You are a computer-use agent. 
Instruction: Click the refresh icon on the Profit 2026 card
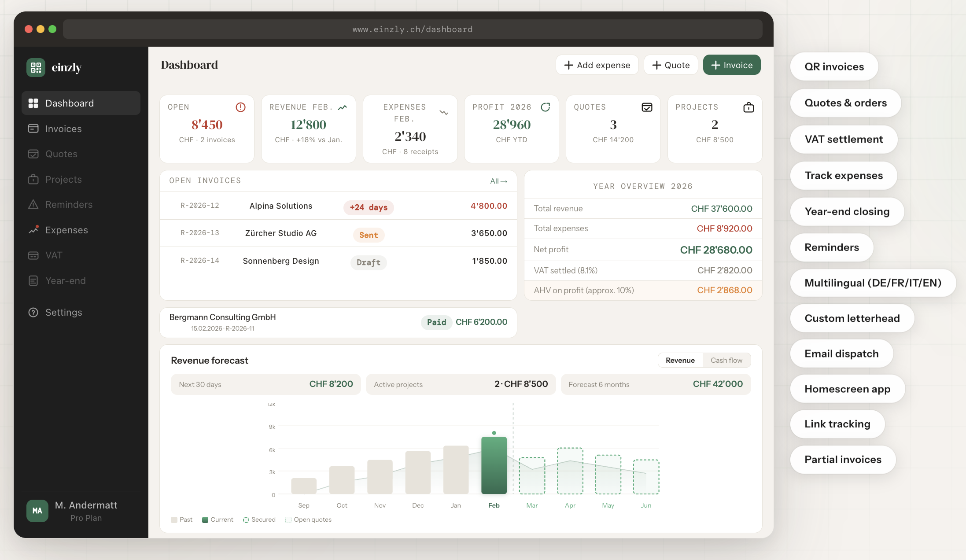[546, 107]
